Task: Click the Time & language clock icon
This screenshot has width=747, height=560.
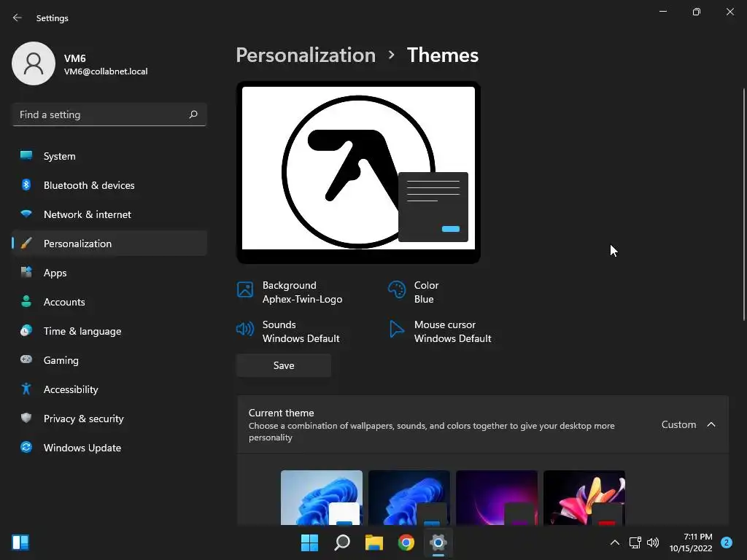Action: tap(26, 330)
